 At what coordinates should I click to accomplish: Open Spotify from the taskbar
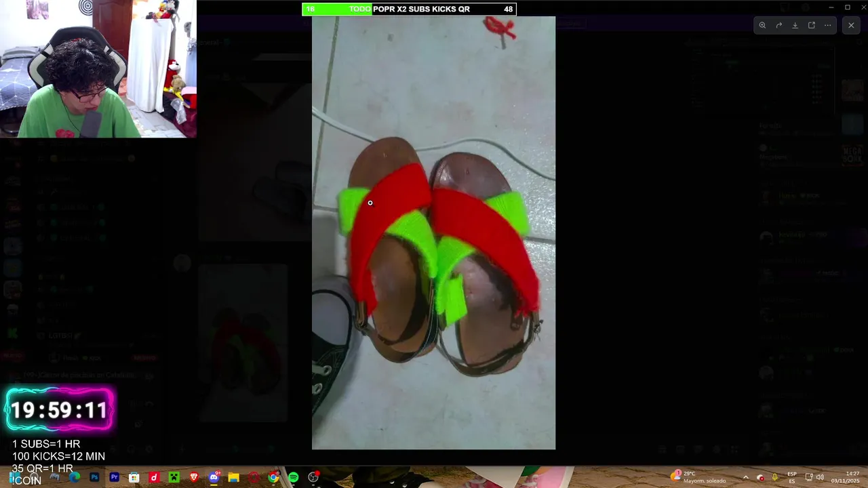293,478
